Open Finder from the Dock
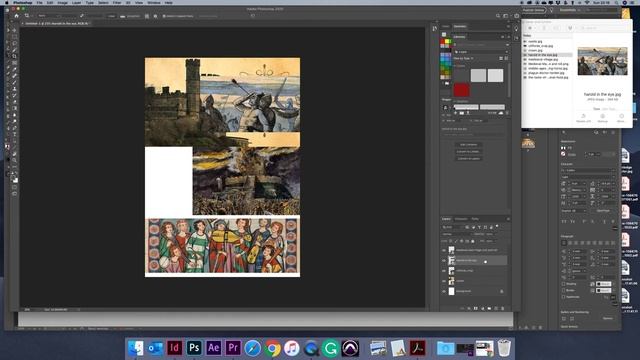Viewport: 640px width, 360px height. pos(136,348)
